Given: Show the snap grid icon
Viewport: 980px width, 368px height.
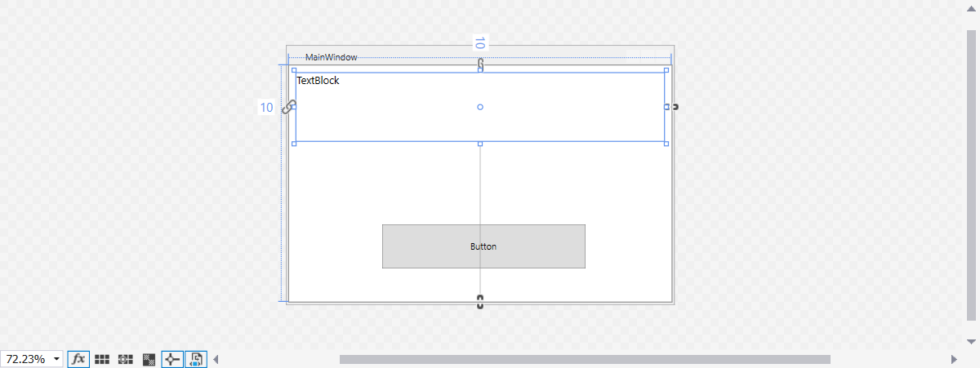Looking at the screenshot, I should [102, 359].
